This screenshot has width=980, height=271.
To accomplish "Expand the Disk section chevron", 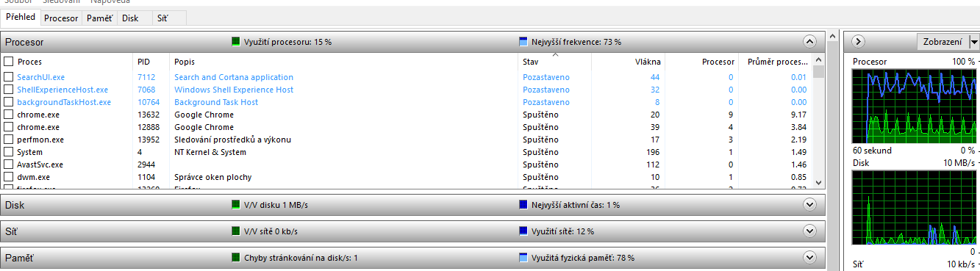I will tap(810, 205).
